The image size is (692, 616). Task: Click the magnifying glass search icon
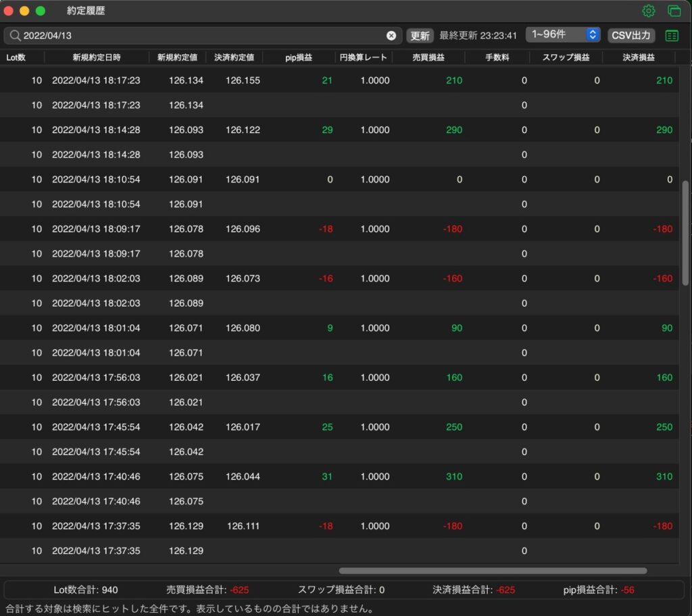tap(15, 35)
